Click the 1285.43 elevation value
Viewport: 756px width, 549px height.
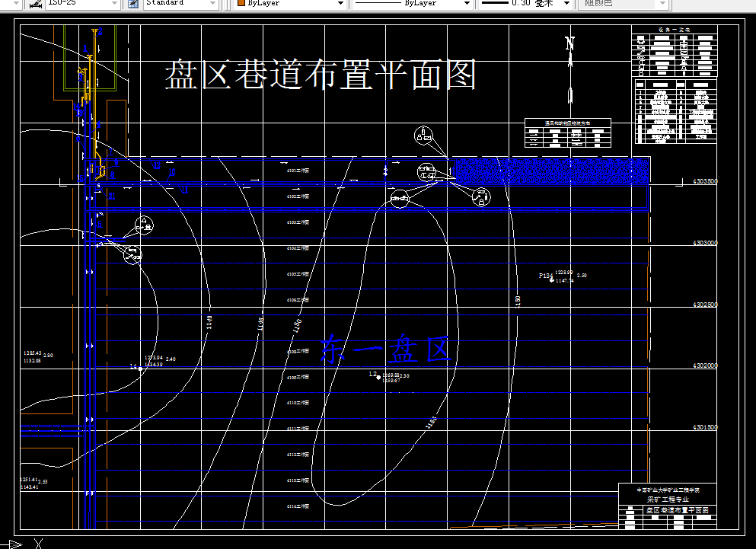click(32, 353)
